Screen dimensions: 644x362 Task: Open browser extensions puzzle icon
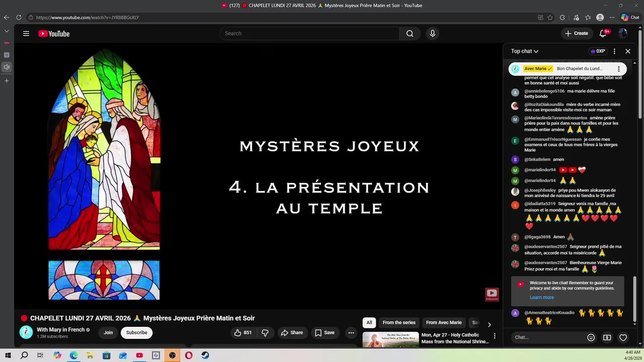pyautogui.click(x=562, y=18)
